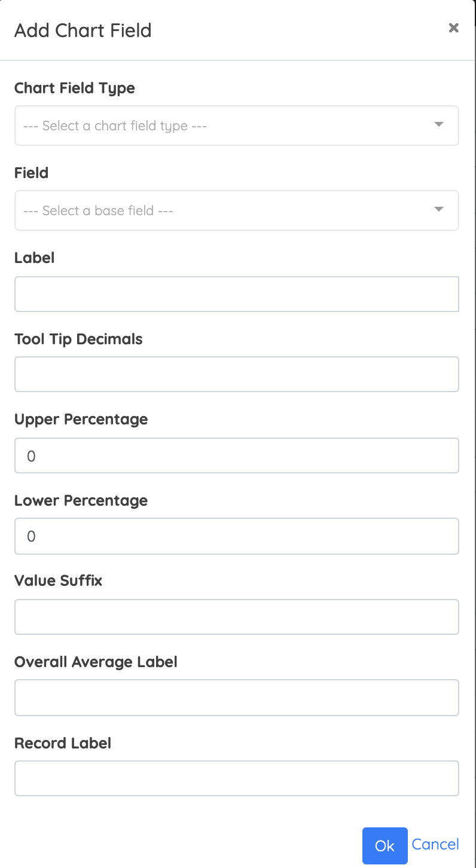Focus the Value Suffix input
This screenshot has height=868, width=476.
coord(237,617)
